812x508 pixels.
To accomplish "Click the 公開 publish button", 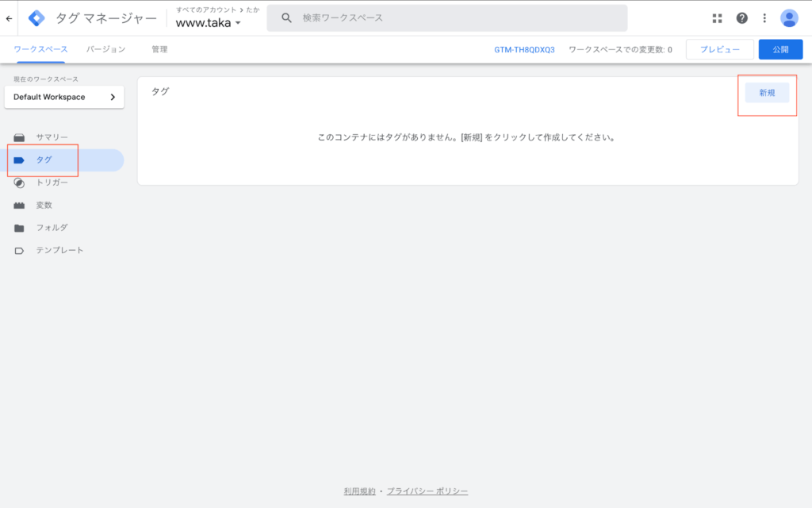I will click(x=780, y=48).
